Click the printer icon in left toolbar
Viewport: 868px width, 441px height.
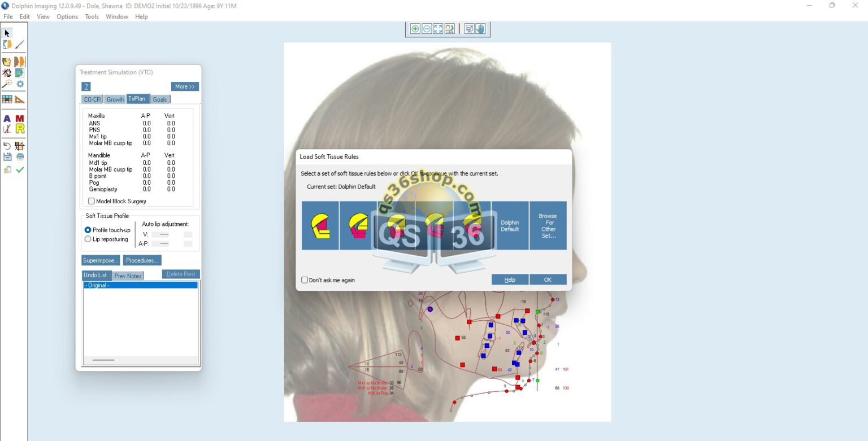(x=20, y=157)
